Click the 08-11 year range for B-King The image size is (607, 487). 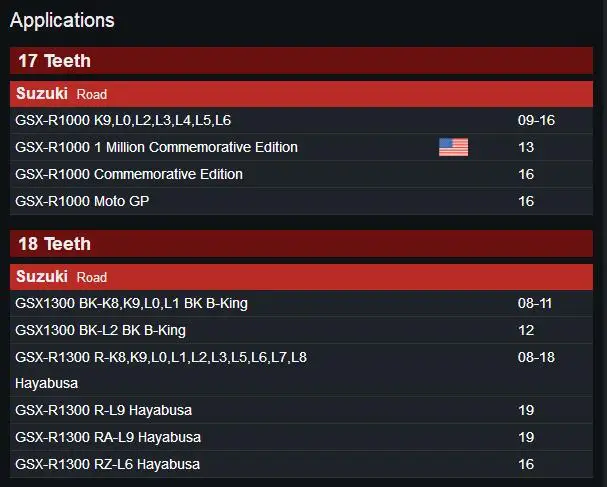click(535, 303)
